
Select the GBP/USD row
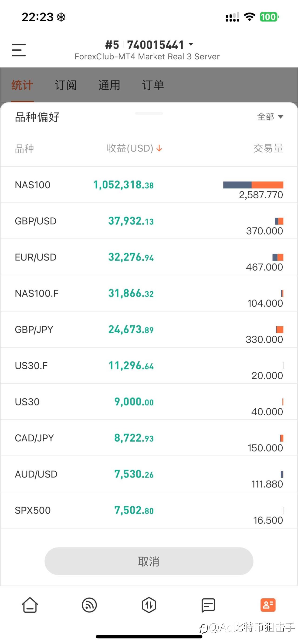149,221
